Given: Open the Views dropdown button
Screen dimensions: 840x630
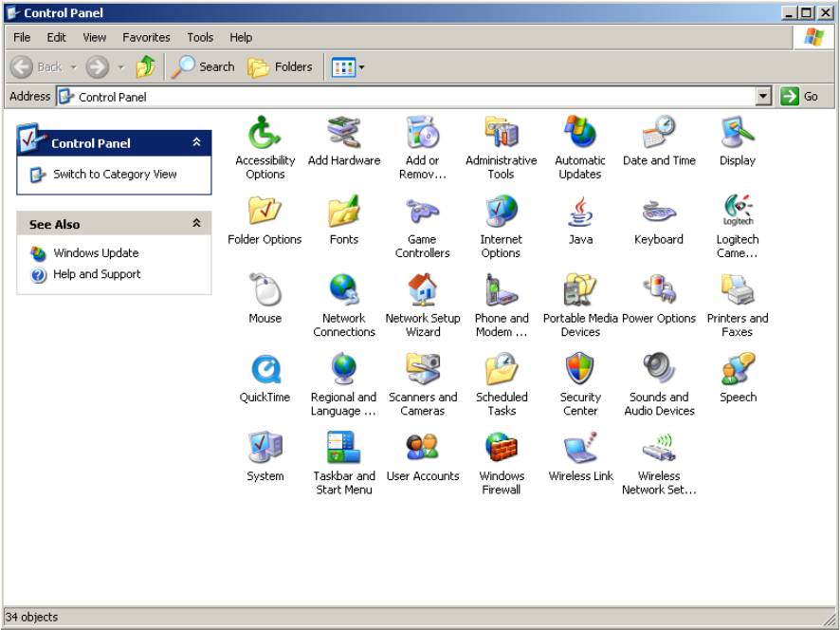Looking at the screenshot, I should coord(348,67).
